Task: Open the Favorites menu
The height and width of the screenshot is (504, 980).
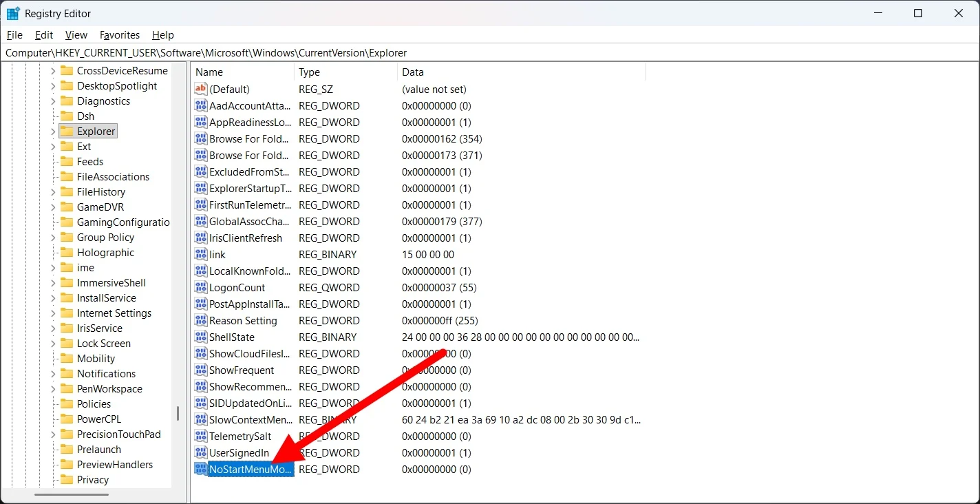Action: [119, 35]
